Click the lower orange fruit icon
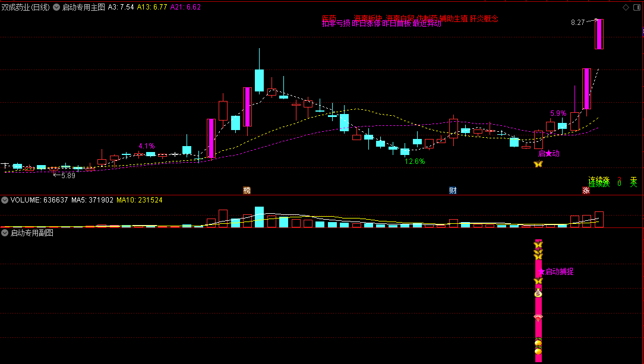Image resolution: width=644 pixels, height=364 pixels. [538, 352]
